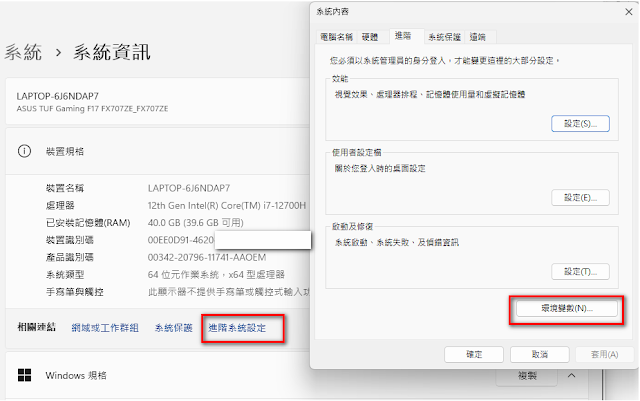Viewport: 640px width, 401px height.
Task: Click the device name value LAPTOP-6J6NDAP7
Action: pyautogui.click(x=189, y=188)
